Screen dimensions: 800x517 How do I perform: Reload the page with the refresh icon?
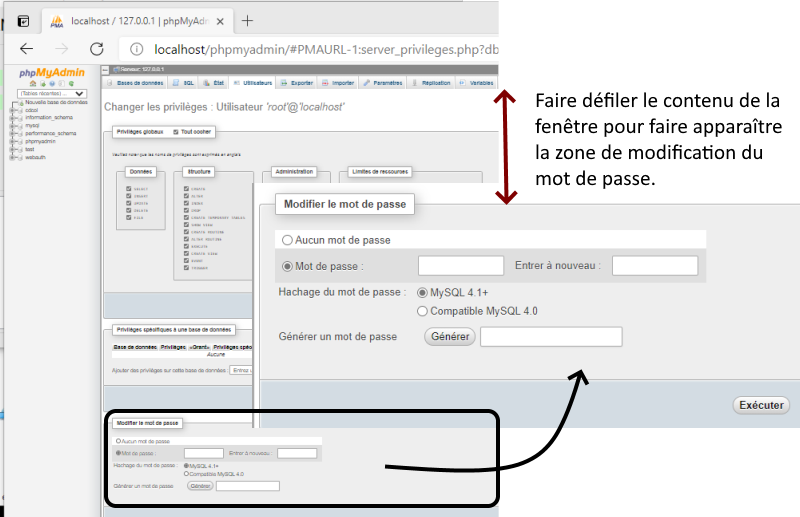coord(96,49)
